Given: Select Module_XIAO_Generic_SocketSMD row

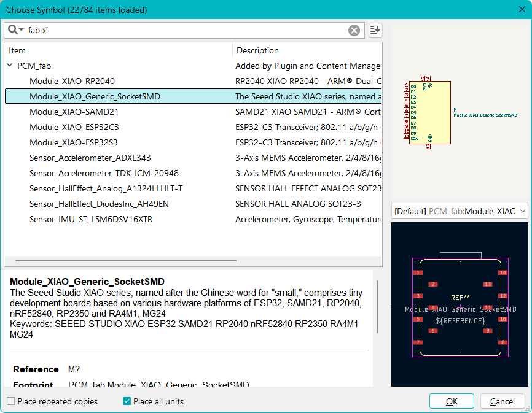Looking at the screenshot, I should click(x=194, y=96).
